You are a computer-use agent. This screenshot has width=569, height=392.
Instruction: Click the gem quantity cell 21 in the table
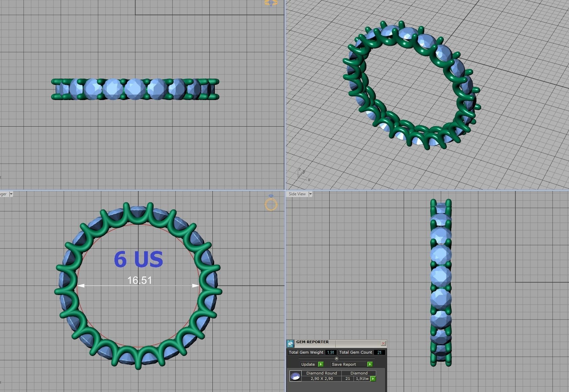[348, 379]
